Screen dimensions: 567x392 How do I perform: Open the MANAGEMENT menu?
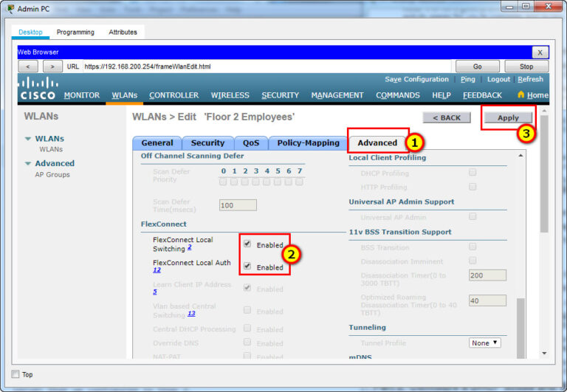[x=337, y=95]
